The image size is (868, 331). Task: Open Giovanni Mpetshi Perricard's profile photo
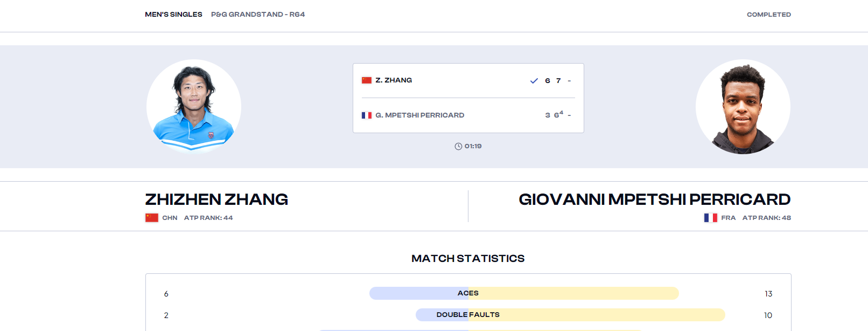click(x=743, y=107)
